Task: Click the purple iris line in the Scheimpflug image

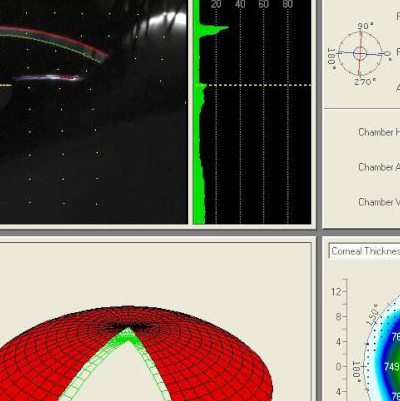Action: [x=48, y=78]
